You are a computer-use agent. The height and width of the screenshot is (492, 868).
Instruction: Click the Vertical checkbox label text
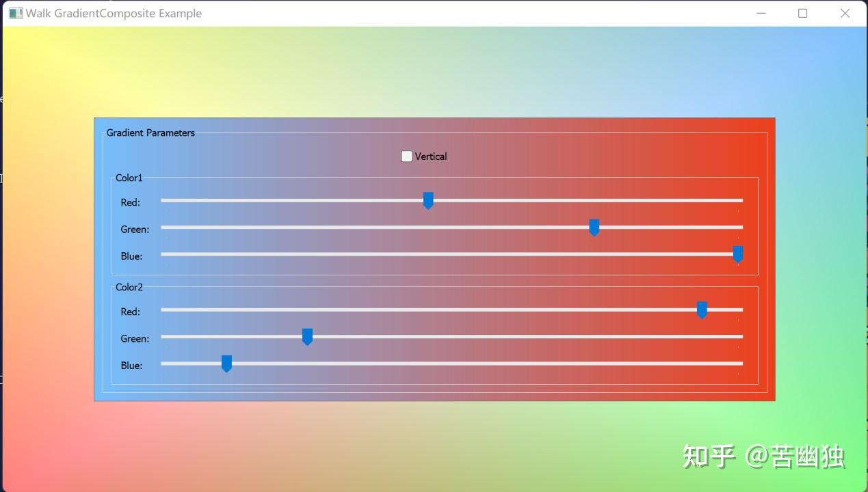point(431,156)
